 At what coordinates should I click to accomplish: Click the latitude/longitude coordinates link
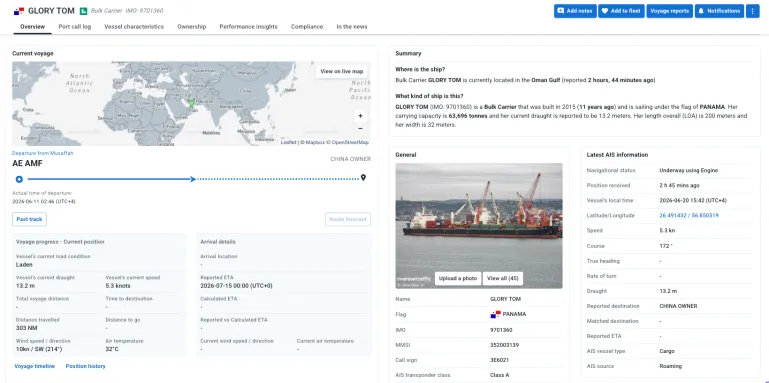coord(689,215)
